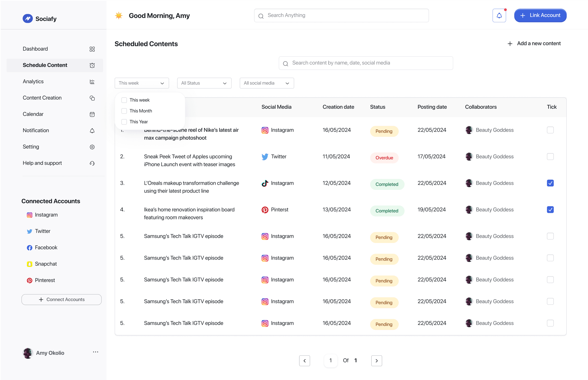Open the three-dots menu beside Amy Okolio

[96, 352]
